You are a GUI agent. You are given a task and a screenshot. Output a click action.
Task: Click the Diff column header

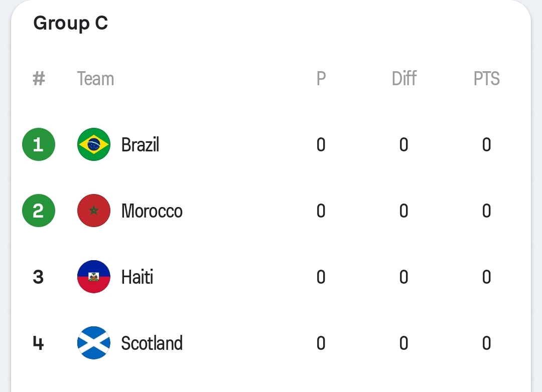pyautogui.click(x=404, y=79)
